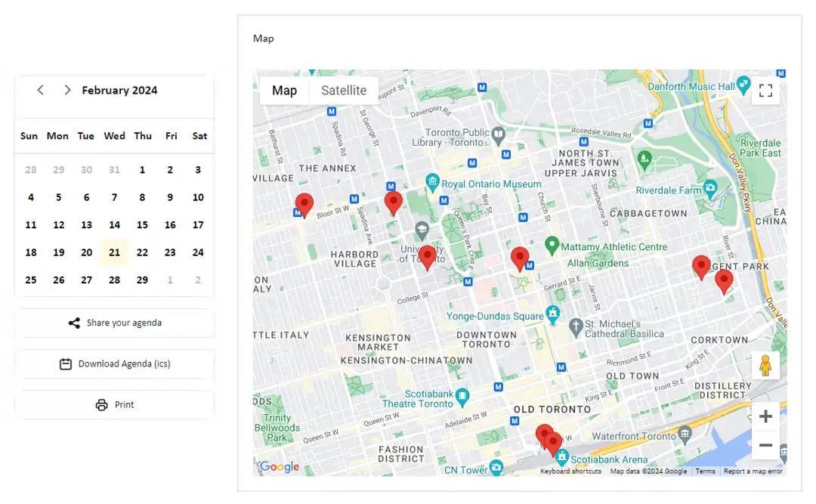The width and height of the screenshot is (816, 504).
Task: Click February 2024 month heading
Action: tap(119, 90)
